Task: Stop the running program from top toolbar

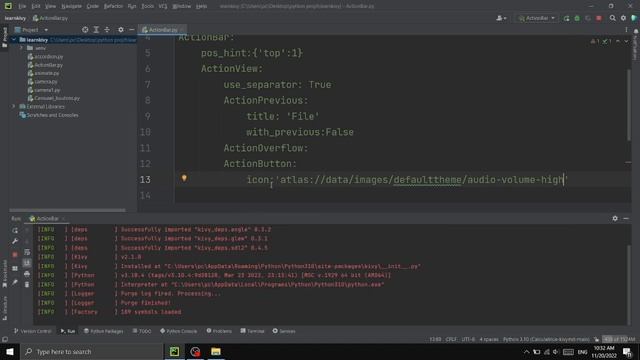Action: coord(599,18)
